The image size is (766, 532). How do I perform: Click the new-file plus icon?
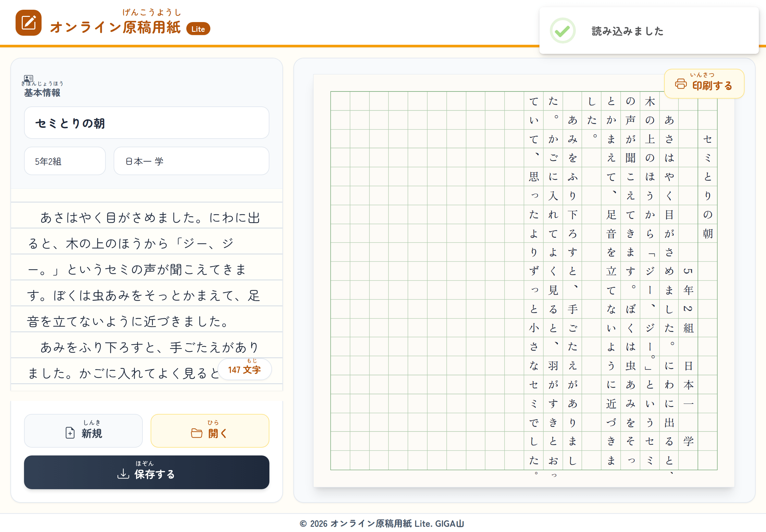[70, 433]
